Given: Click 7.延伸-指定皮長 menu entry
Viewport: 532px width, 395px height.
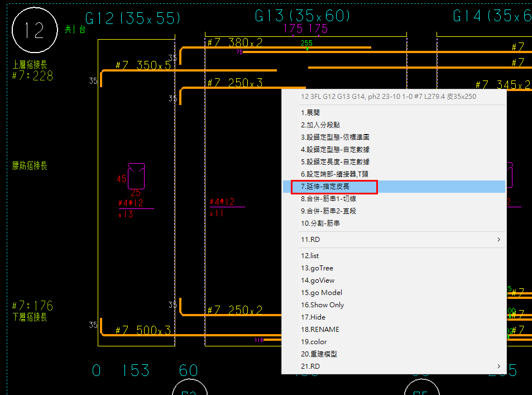Looking at the screenshot, I should pos(394,187).
